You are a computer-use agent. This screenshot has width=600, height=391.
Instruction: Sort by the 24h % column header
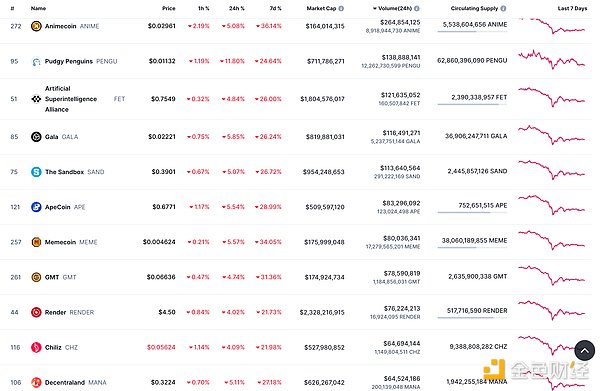coord(236,8)
